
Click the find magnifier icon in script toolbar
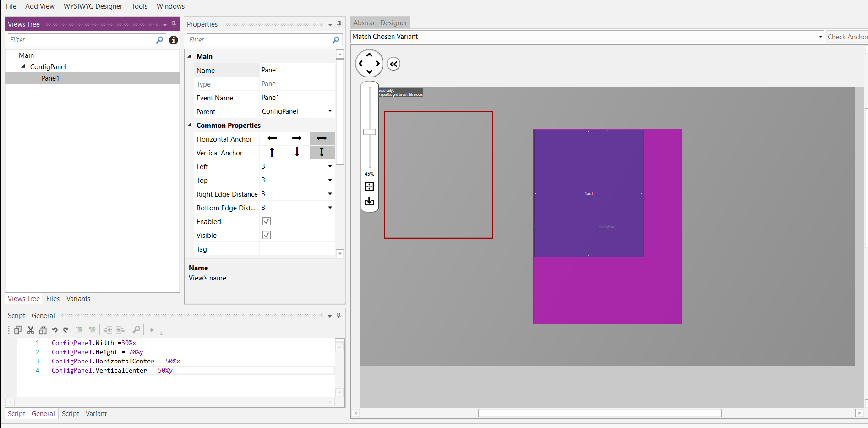[x=136, y=329]
